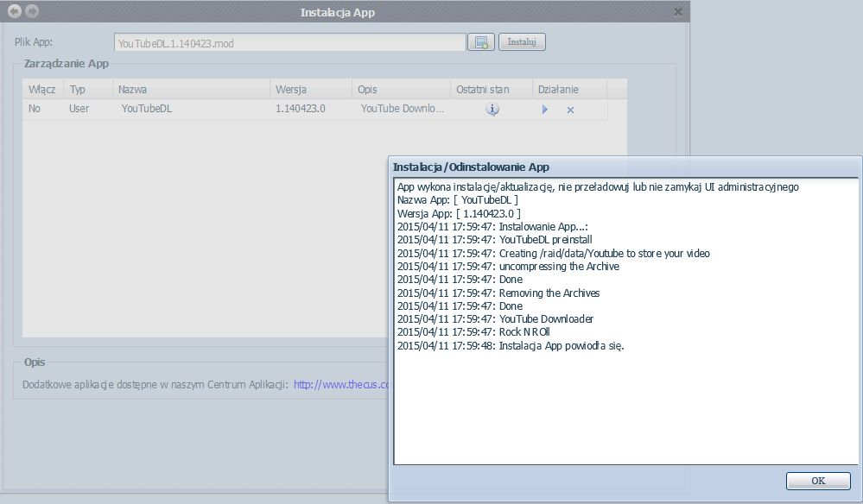Remove YouTubeDL using the X icon
863x504 pixels.
(x=570, y=110)
